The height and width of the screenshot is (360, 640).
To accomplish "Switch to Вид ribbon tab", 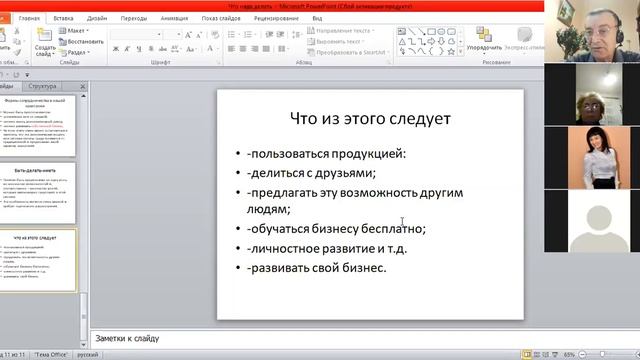I will click(317, 18).
